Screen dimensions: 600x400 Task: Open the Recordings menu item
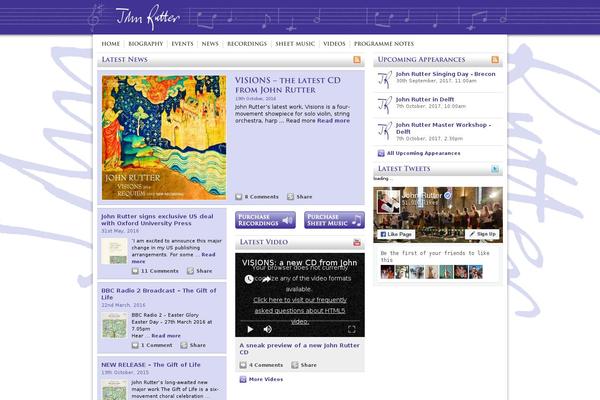[x=247, y=44]
